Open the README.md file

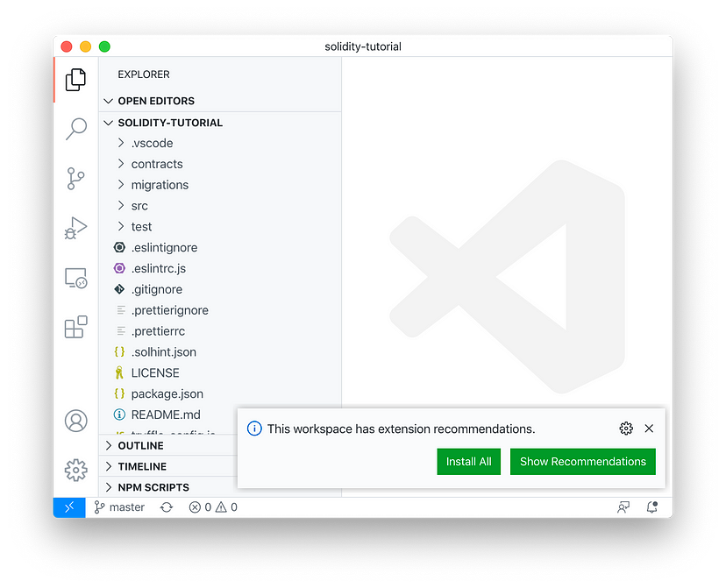[x=168, y=414]
